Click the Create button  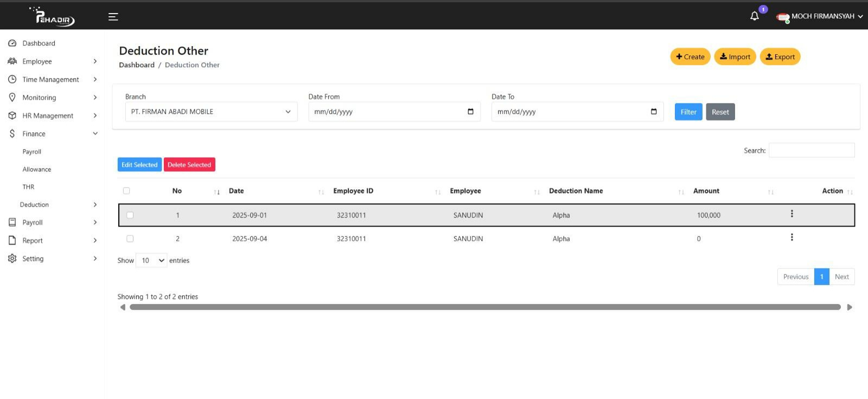[x=690, y=57]
